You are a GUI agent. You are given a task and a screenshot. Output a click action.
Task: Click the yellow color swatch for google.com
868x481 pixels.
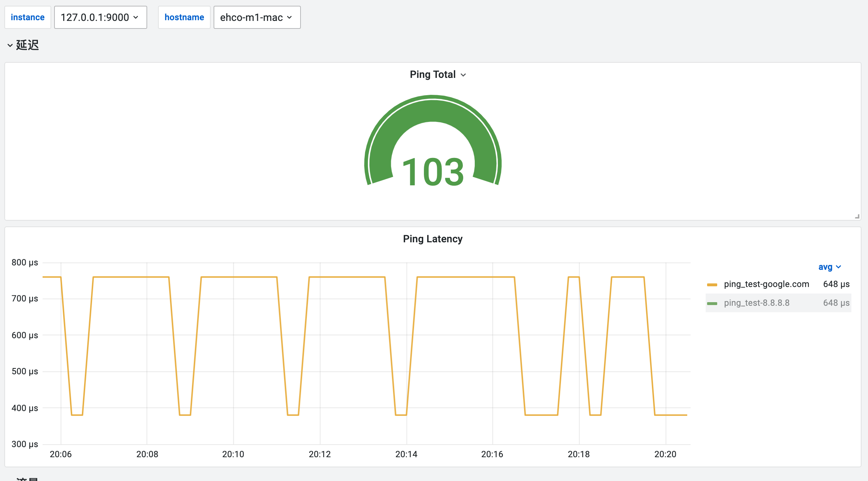(712, 285)
